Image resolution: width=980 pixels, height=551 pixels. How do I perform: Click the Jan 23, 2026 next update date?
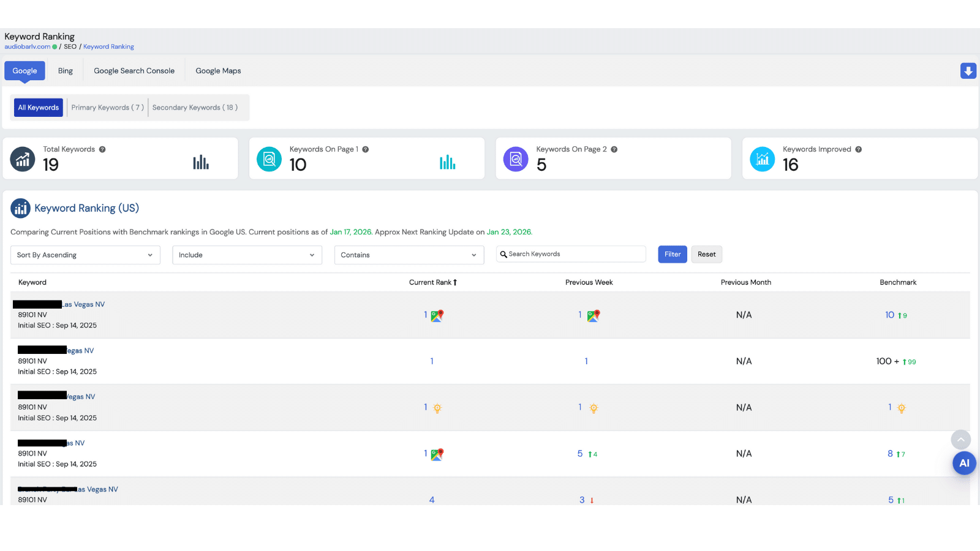coord(509,232)
